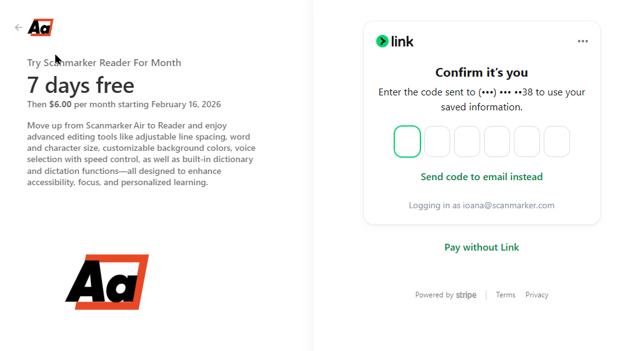644x351 pixels.
Task: Click the large Aa product image
Action: coord(107,282)
